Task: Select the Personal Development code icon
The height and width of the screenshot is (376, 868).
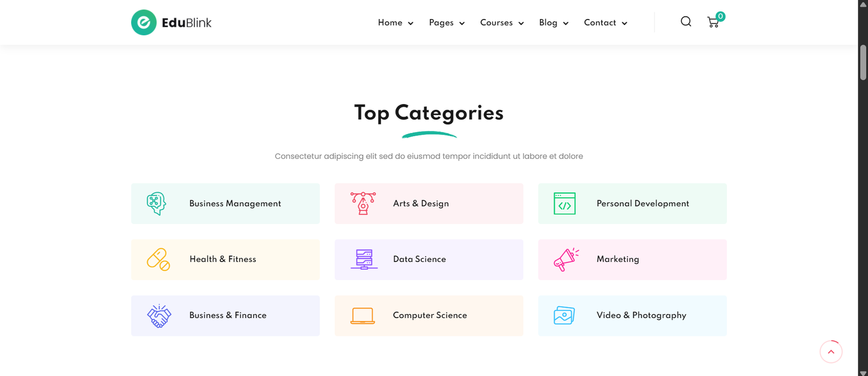Action: click(563, 203)
